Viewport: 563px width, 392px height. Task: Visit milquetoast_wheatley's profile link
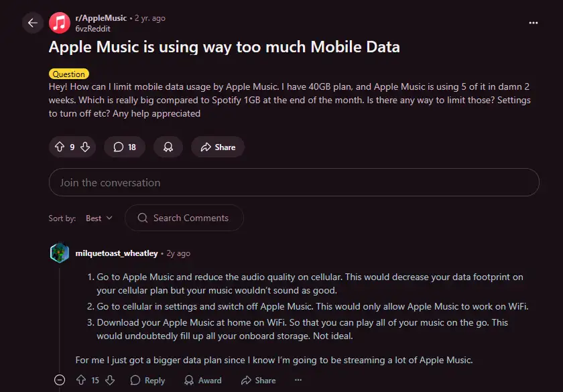[x=117, y=253]
